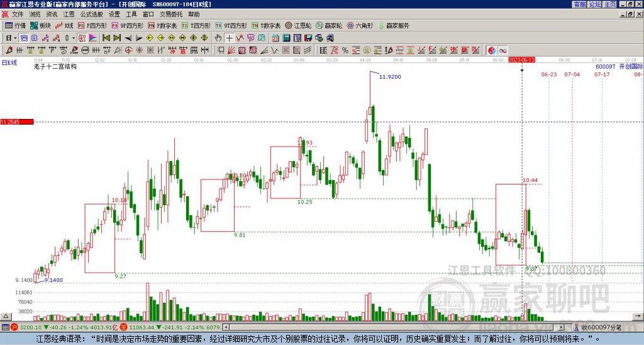Open the 板块 sector view
The image size is (644, 345).
point(40,25)
